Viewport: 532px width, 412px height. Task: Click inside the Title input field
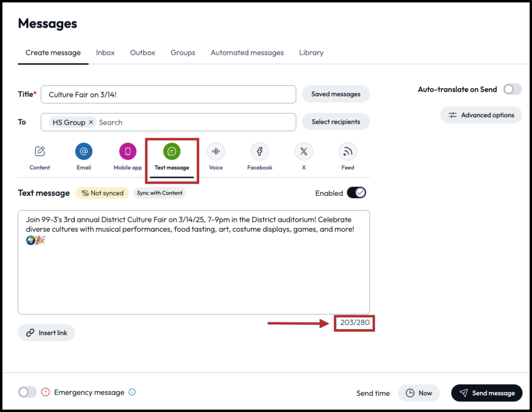tap(168, 95)
